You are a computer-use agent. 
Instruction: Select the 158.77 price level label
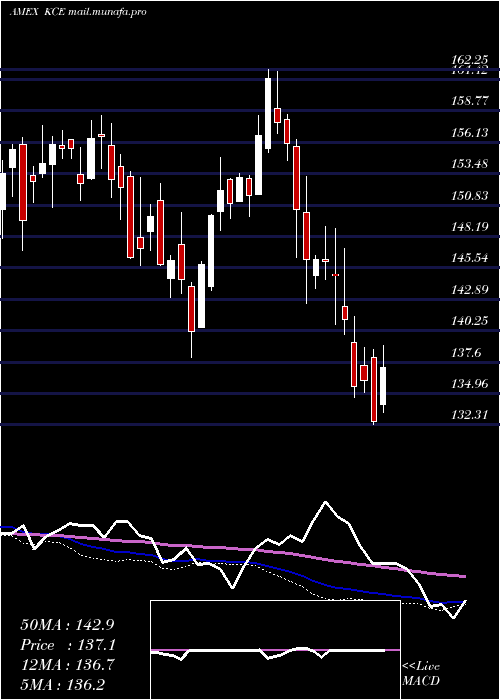(470, 101)
